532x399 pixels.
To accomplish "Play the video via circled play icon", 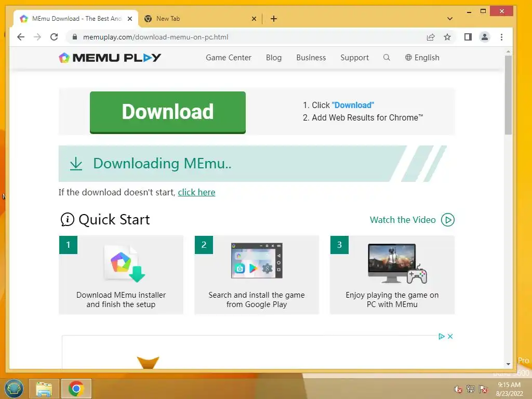I will click(x=447, y=220).
